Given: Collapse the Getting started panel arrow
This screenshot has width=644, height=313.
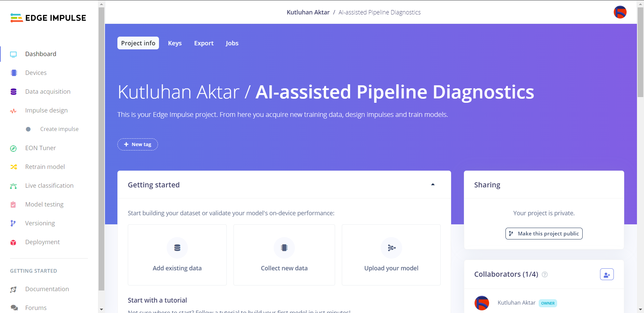Looking at the screenshot, I should [x=433, y=185].
